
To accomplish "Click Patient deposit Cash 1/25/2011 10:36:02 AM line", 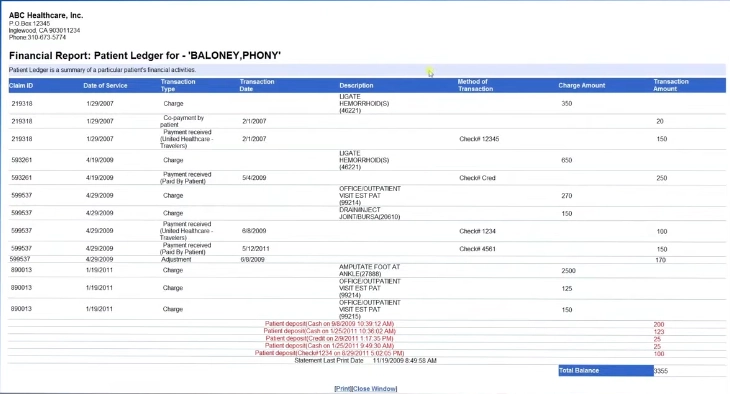I will (330, 331).
